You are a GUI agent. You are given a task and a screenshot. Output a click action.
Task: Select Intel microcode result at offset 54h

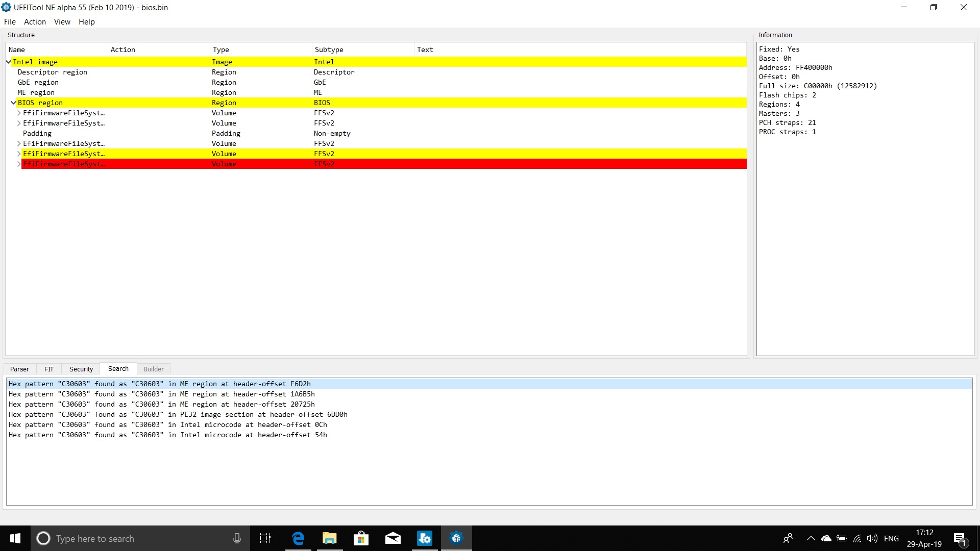(x=489, y=435)
